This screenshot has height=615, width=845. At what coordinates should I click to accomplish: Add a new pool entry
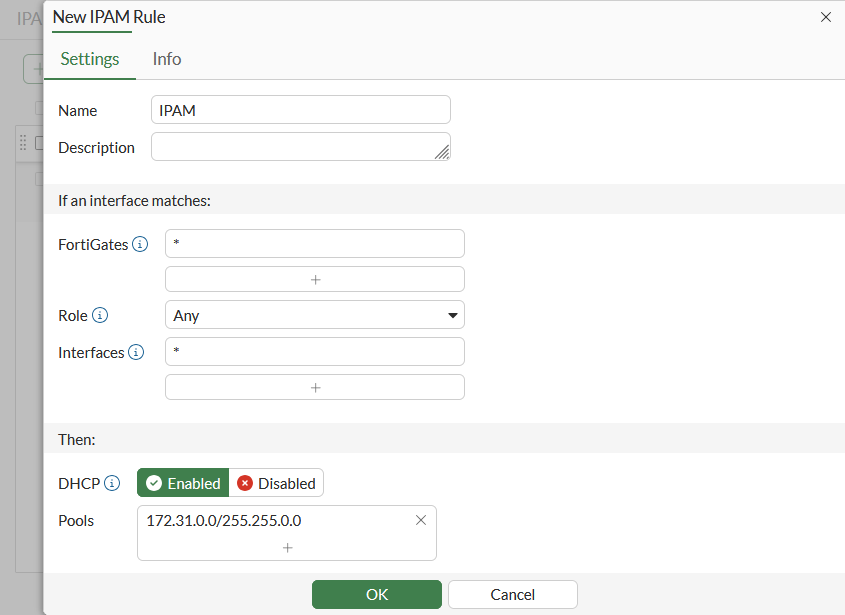(287, 547)
